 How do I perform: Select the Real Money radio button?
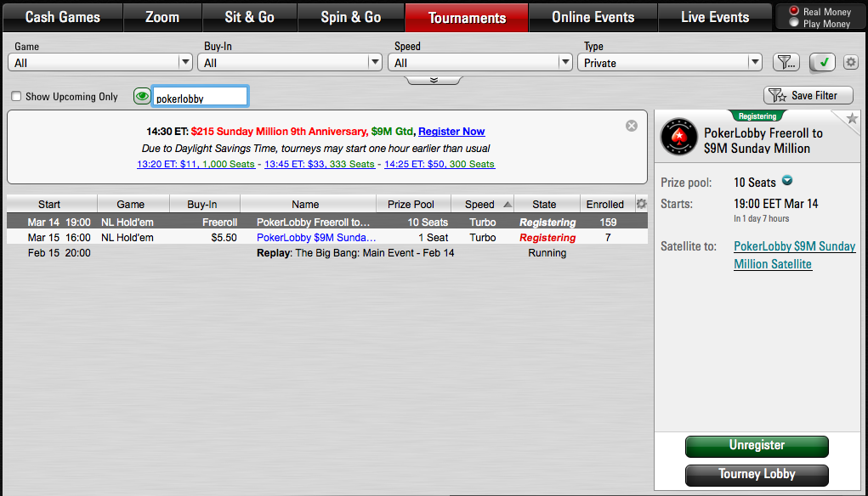[794, 11]
